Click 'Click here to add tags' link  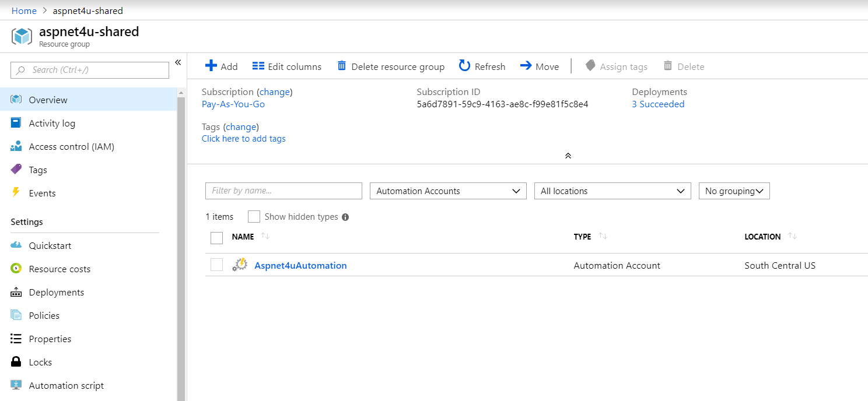pyautogui.click(x=244, y=139)
